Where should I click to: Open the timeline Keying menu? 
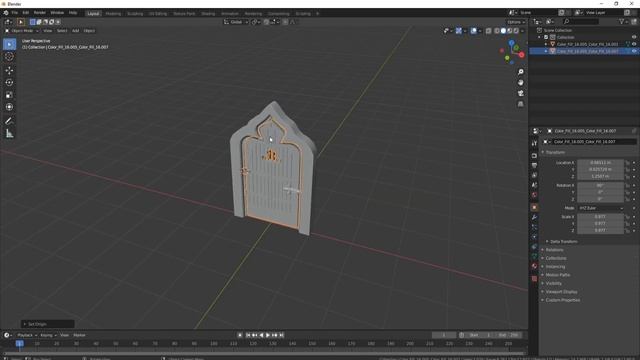click(x=48, y=335)
